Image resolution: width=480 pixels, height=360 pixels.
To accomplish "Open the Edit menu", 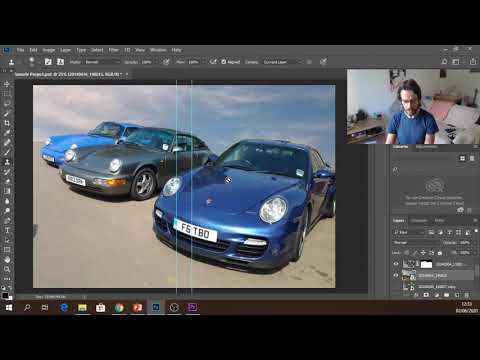I will click(x=33, y=50).
